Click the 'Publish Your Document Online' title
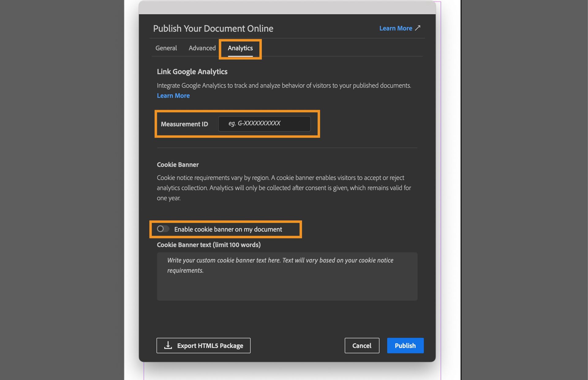Screen dimensions: 588x380 tap(213, 28)
